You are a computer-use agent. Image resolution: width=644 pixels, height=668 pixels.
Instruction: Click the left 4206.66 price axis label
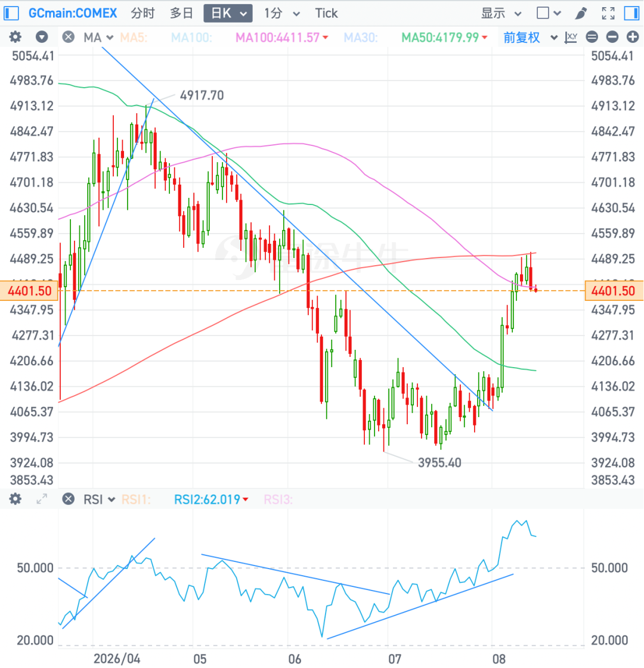point(32,361)
